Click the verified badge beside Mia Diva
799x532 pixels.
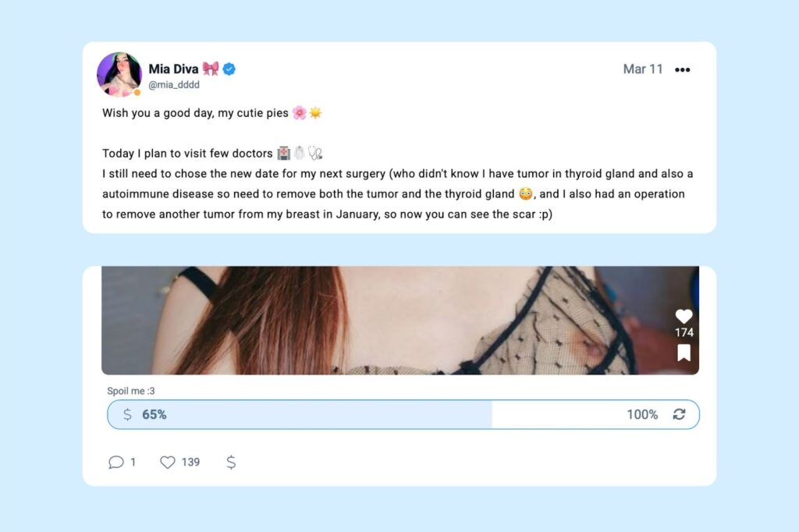tap(229, 69)
